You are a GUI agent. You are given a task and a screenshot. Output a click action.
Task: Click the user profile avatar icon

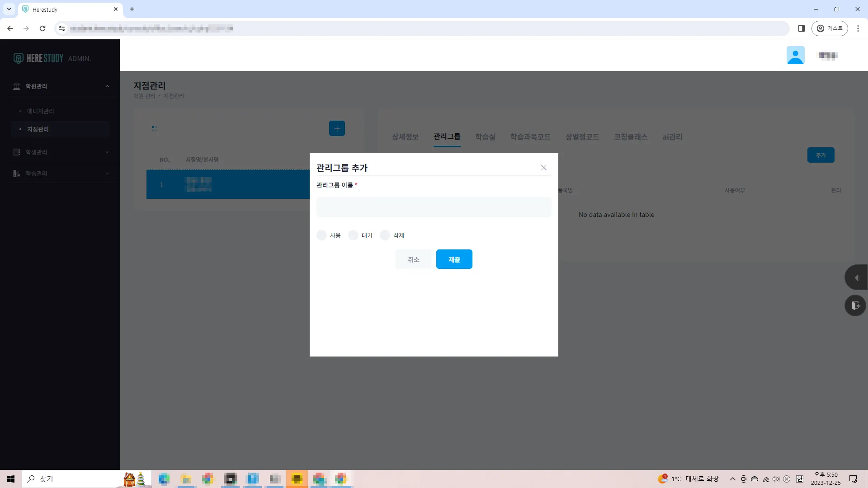click(x=795, y=55)
